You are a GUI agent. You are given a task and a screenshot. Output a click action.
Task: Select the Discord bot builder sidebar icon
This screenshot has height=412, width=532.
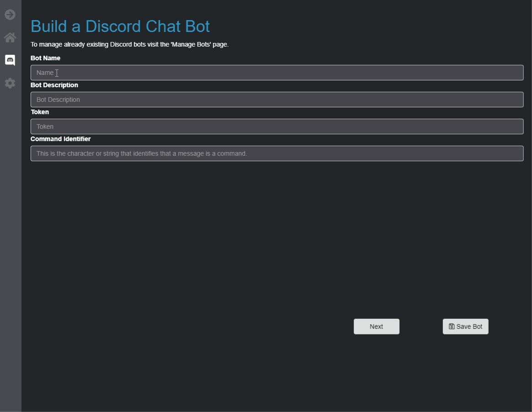pos(10,60)
